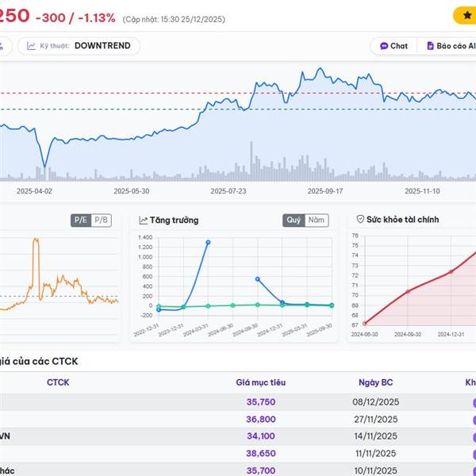
Task: Select Quý quarterly growth view
Action: click(294, 220)
